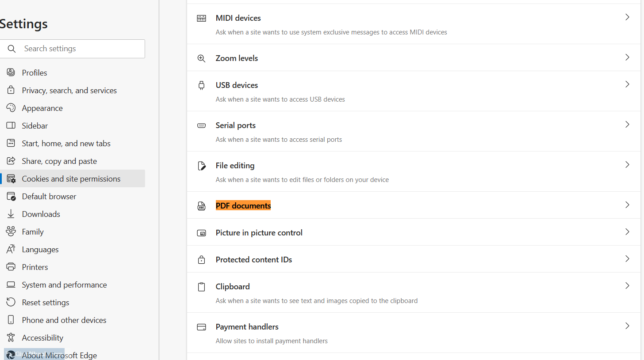This screenshot has height=360, width=644.
Task: Click the Clipboard icon
Action: click(x=201, y=287)
